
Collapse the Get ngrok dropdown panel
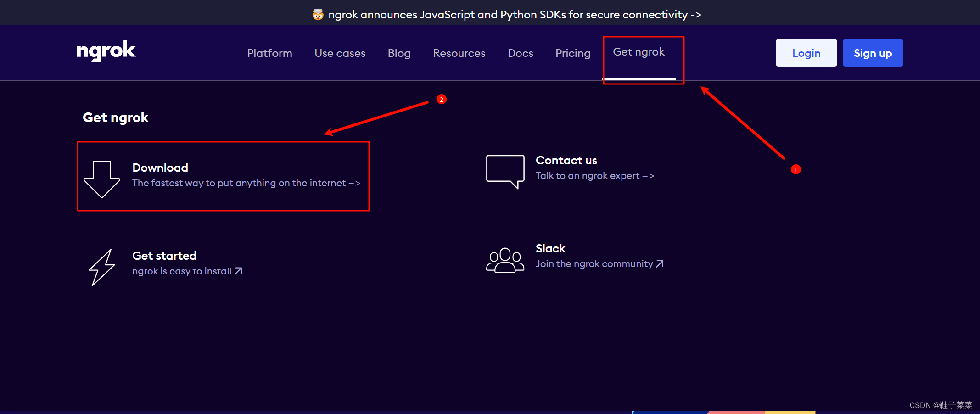click(x=638, y=52)
